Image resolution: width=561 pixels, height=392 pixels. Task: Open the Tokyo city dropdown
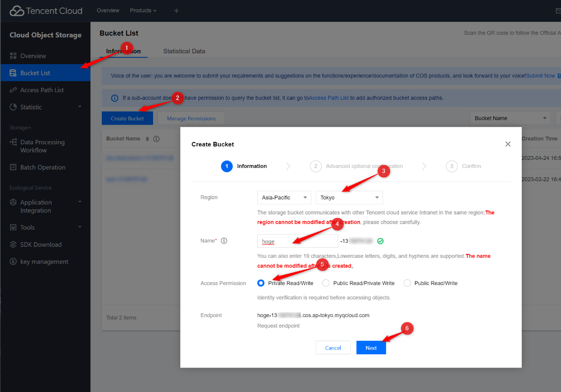pyautogui.click(x=349, y=197)
